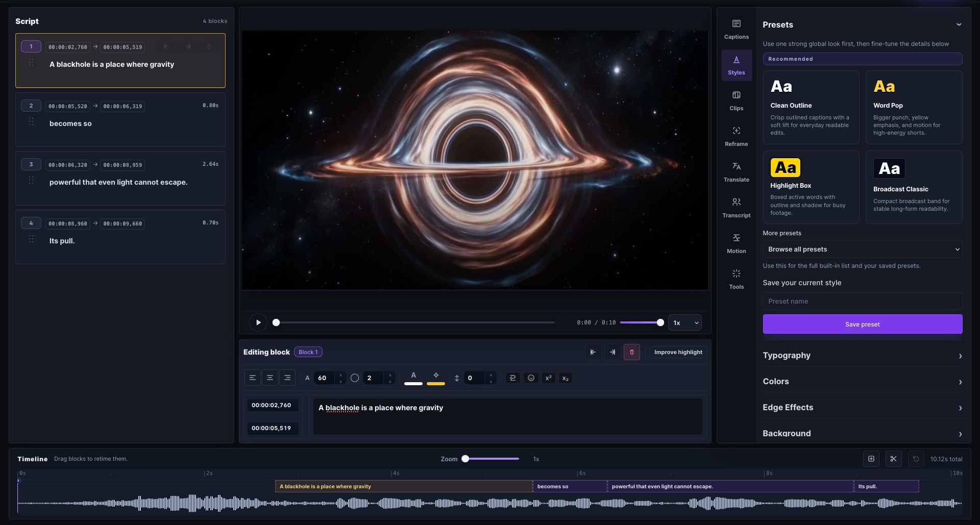980x525 pixels.
Task: Apply the Highlight Box preset
Action: coord(811,187)
